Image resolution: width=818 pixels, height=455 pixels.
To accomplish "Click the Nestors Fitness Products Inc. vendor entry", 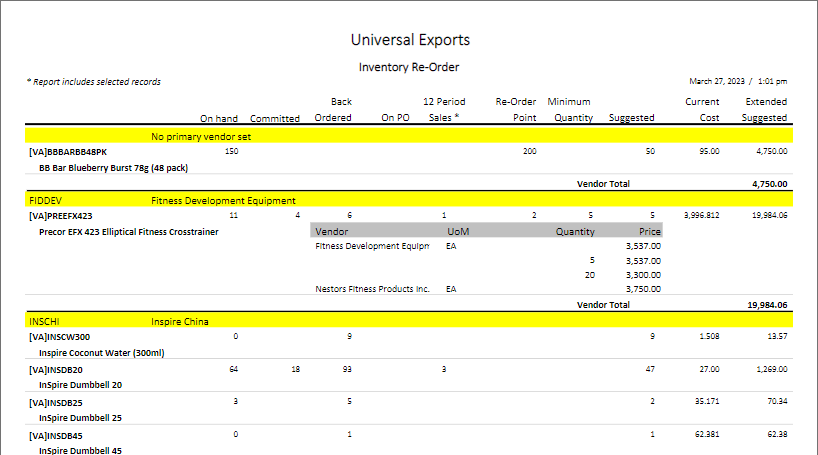I will 372,289.
